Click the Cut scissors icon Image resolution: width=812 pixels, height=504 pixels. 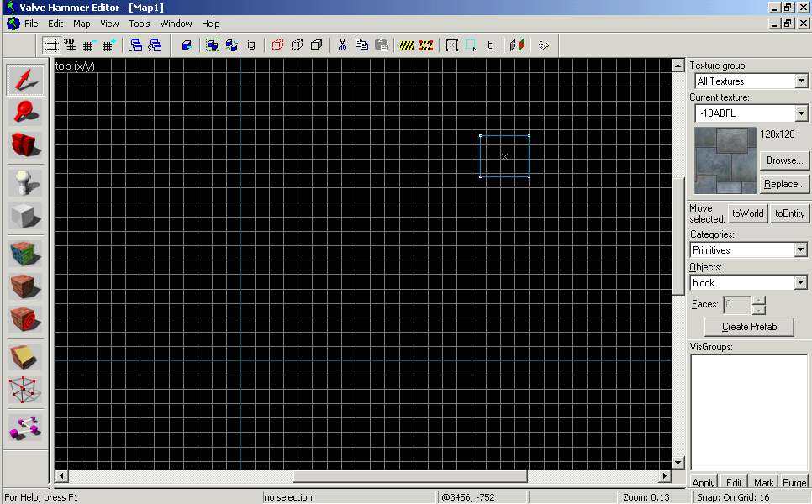[342, 45]
